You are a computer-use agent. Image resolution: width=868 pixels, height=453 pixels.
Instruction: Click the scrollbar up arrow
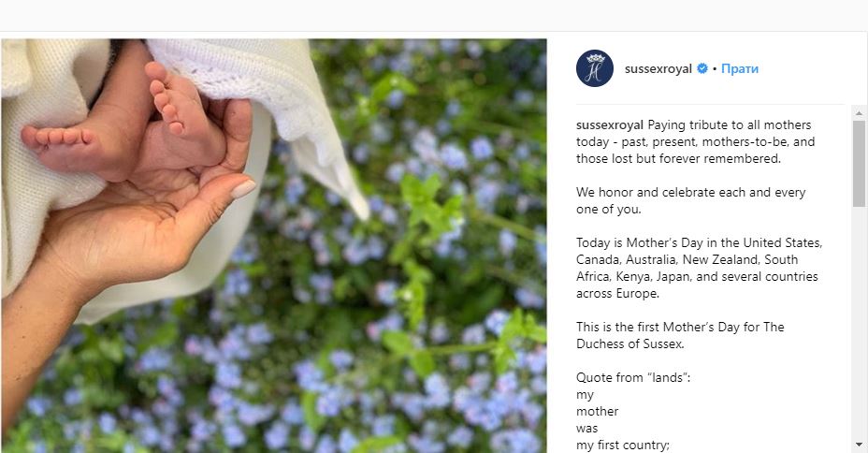coord(860,113)
